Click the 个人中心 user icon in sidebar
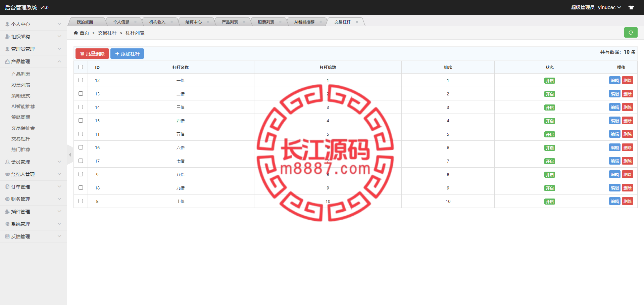Image resolution: width=644 pixels, height=305 pixels. click(x=7, y=24)
